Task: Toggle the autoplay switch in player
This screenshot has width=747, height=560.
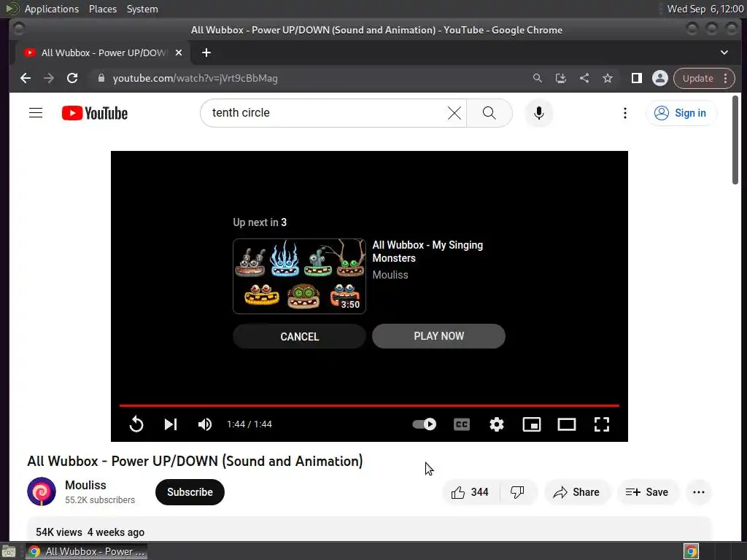Action: 424,424
